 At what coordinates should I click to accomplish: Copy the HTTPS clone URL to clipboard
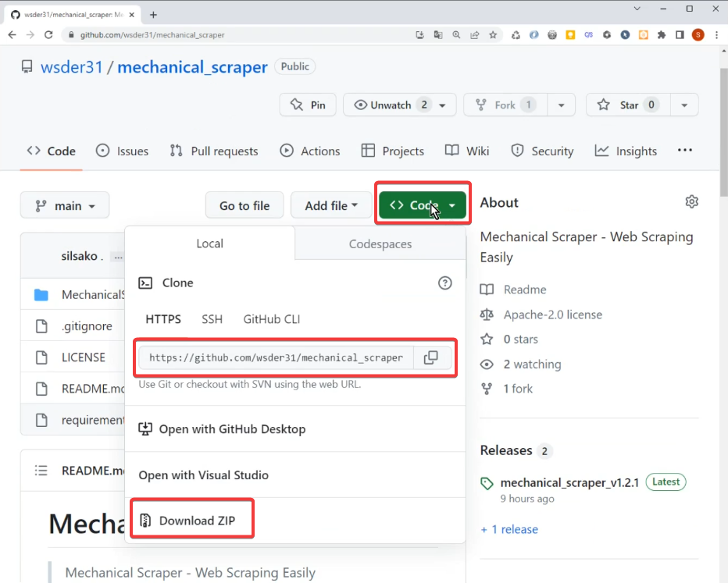pos(431,357)
